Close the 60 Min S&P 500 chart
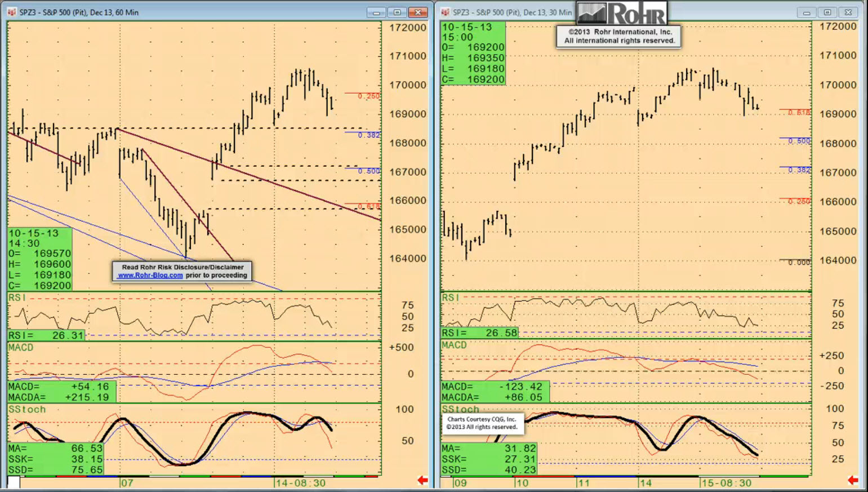This screenshot has height=492, width=868. 418,12
